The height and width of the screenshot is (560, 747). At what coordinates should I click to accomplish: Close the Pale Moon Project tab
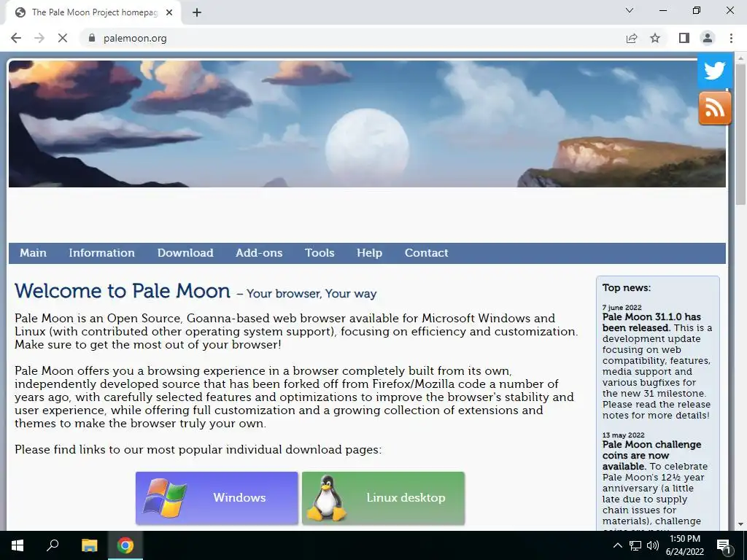[x=169, y=12]
